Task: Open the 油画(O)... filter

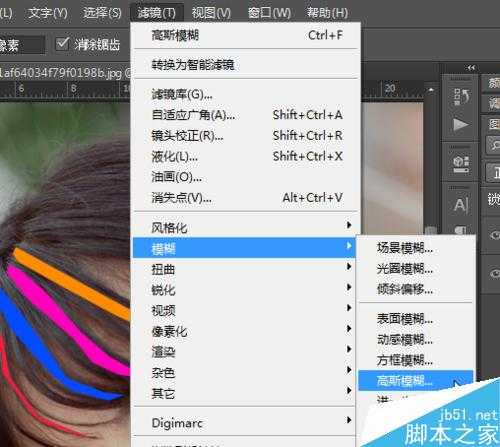Action: (x=246, y=177)
